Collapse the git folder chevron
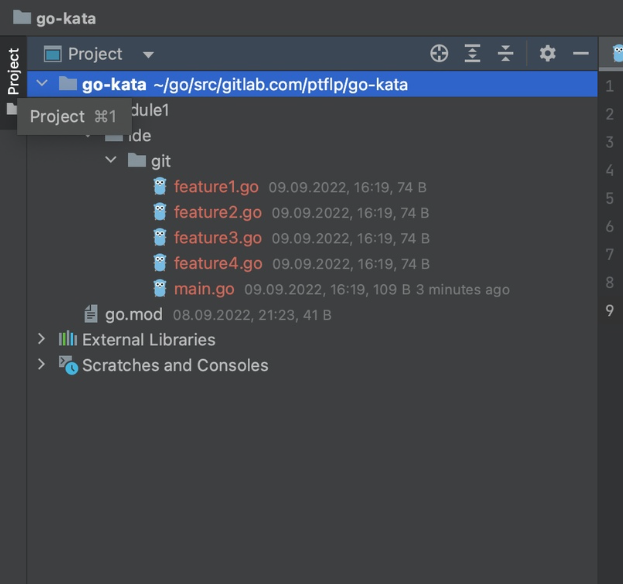The image size is (623, 585). [x=111, y=160]
